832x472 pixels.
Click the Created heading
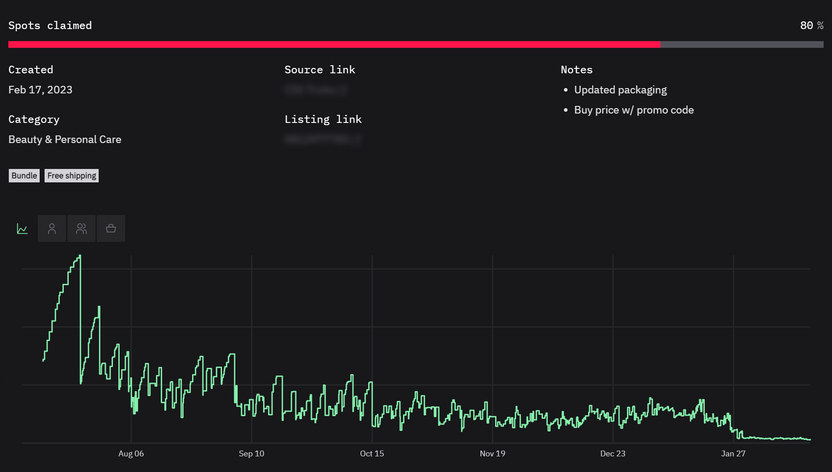[x=31, y=69]
